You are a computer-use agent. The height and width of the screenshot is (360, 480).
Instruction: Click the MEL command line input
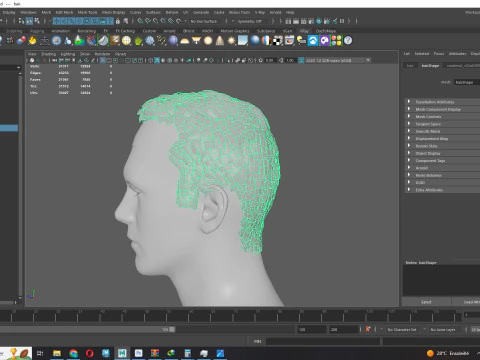click(x=323, y=341)
